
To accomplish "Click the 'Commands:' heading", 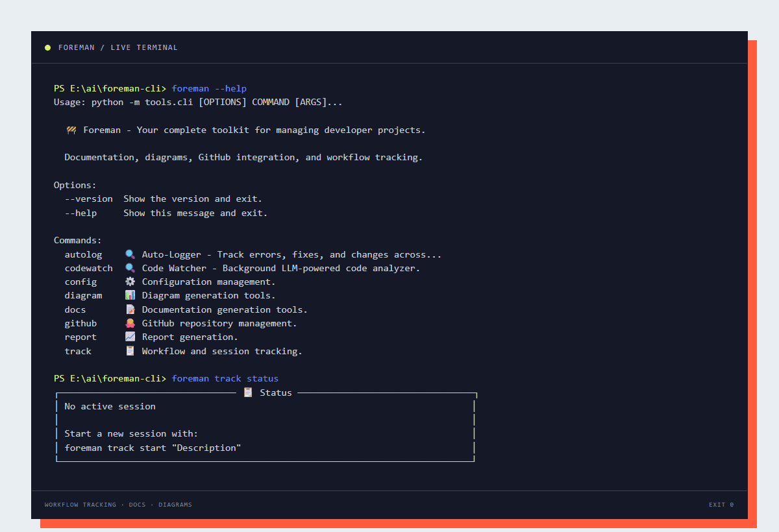I will click(x=78, y=240).
